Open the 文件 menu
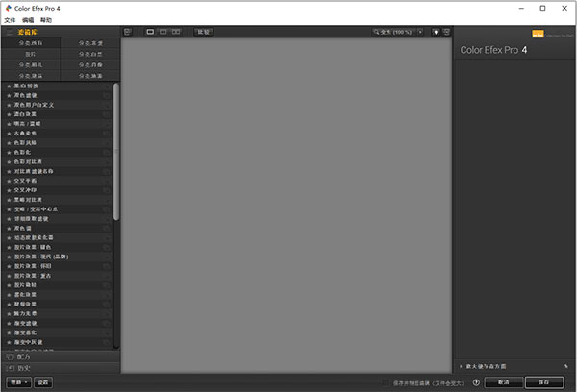577x392 pixels. (10, 20)
